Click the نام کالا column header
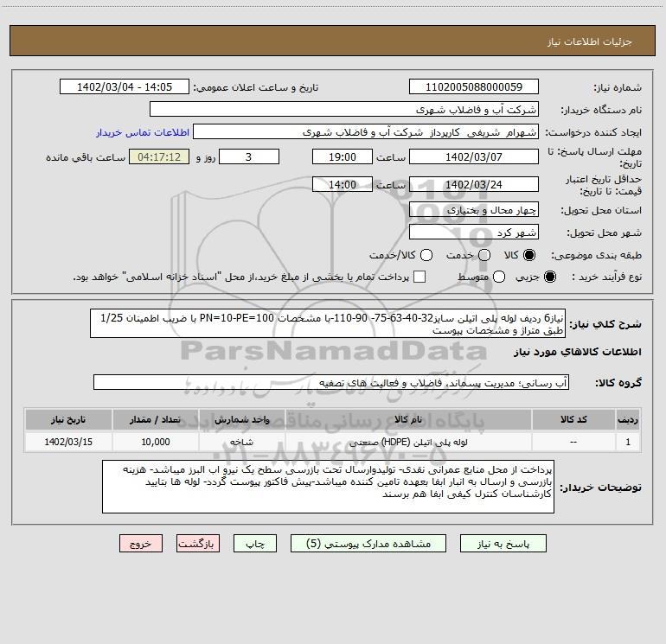Screen dimensions: 666x644 (x=408, y=419)
